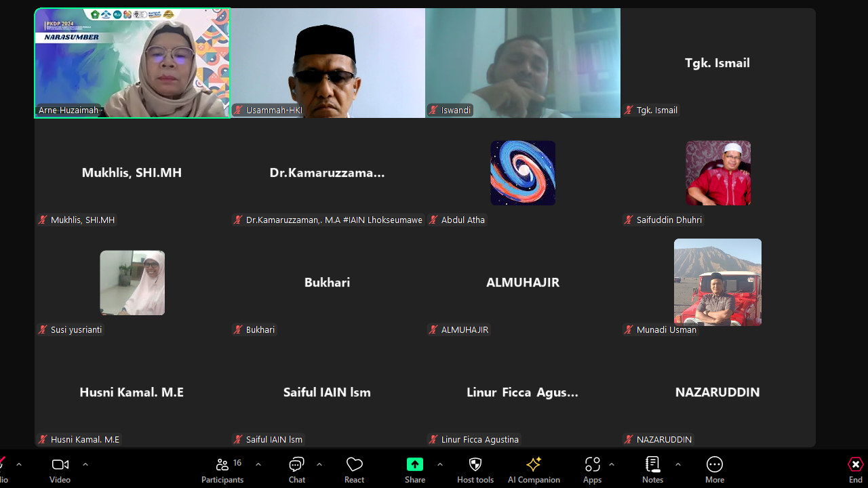868x488 pixels.
Task: Expand the Apps options arrow
Action: [612, 464]
